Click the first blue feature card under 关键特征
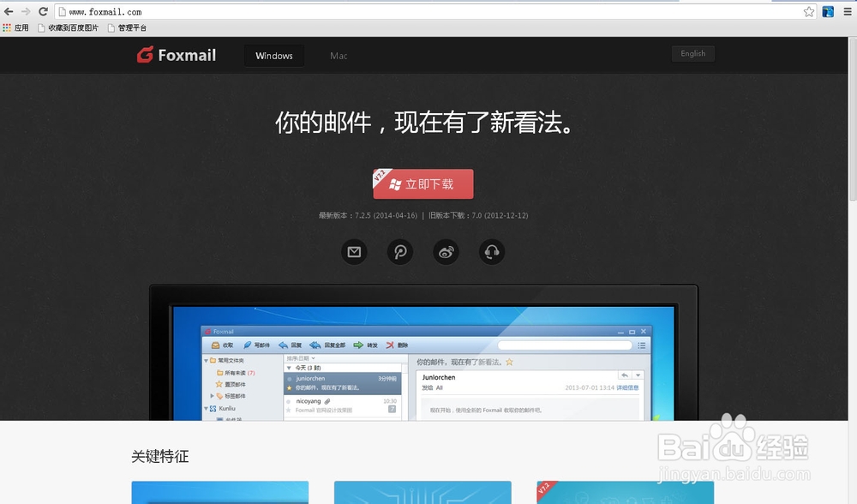 (219, 493)
